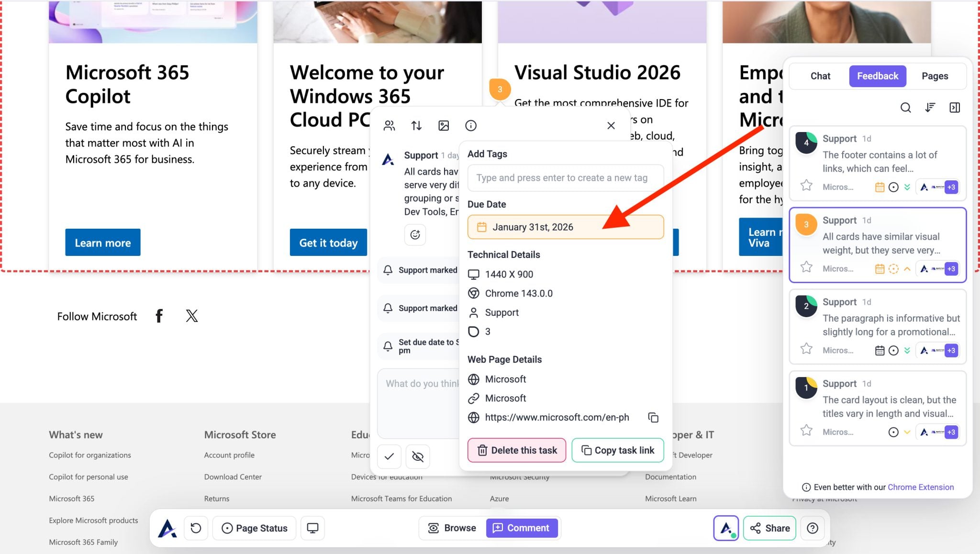Click the Delete this task button
The width and height of the screenshot is (980, 554).
pos(517,450)
